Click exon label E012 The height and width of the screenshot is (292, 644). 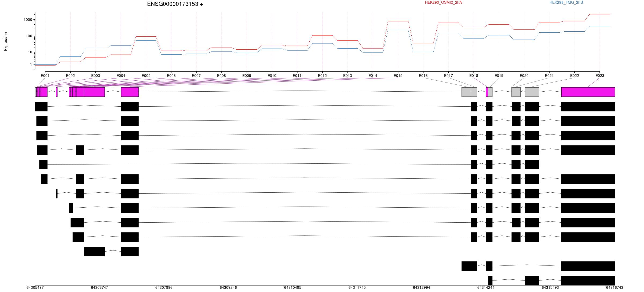322,76
